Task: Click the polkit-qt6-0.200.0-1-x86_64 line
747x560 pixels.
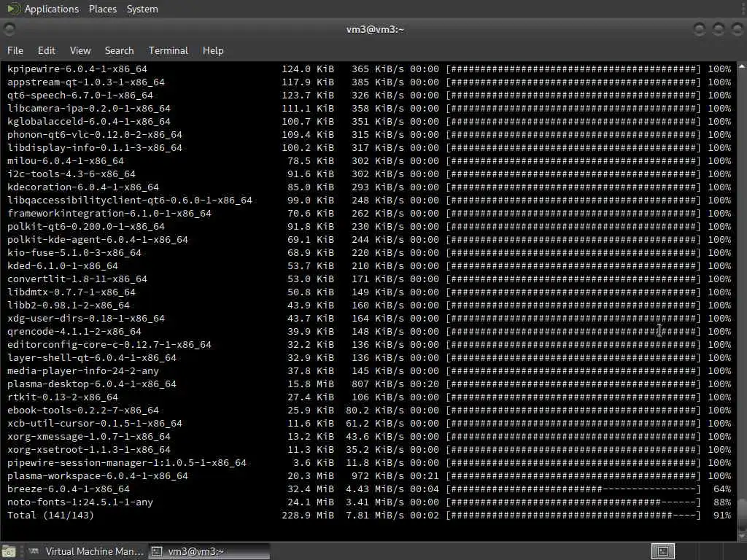Action: coord(369,227)
